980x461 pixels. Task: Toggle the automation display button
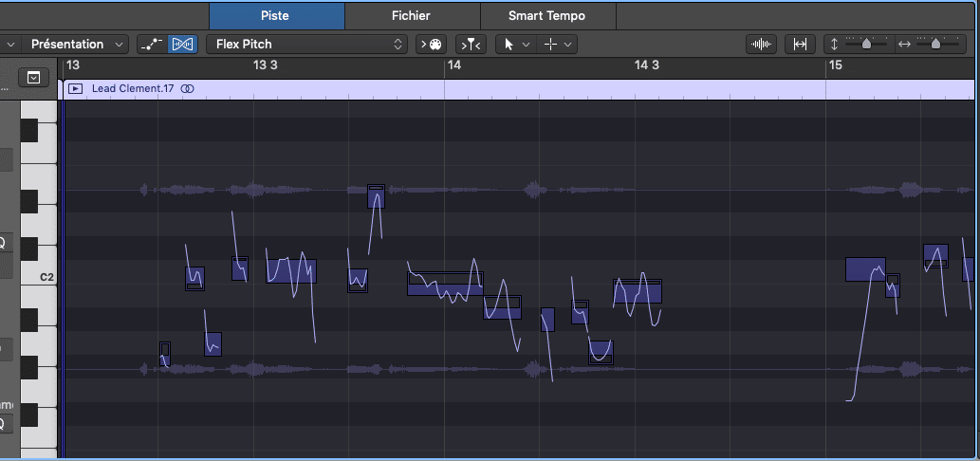pyautogui.click(x=152, y=45)
